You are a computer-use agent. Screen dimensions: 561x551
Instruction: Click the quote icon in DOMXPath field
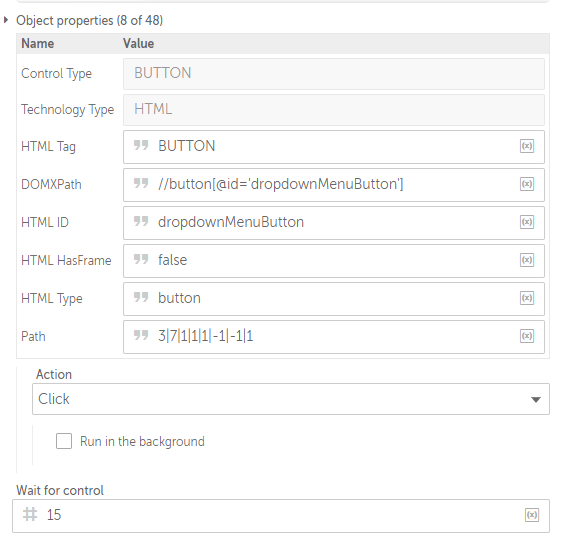[x=141, y=183]
